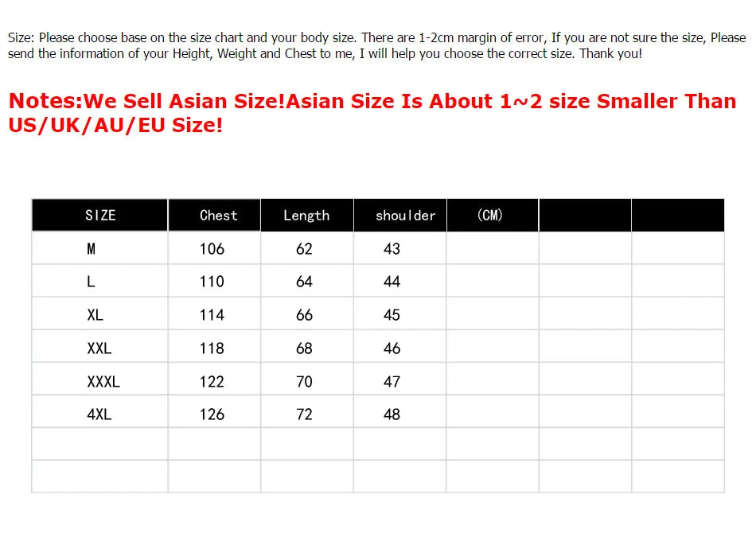Screen dimensions: 756x533
Task: Click shoulder value 44 for size L
Action: 392,282
